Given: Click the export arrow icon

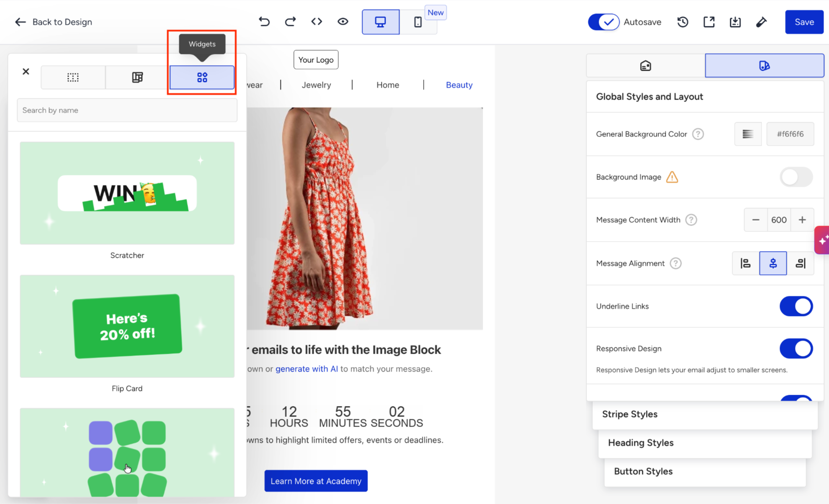Looking at the screenshot, I should (709, 22).
